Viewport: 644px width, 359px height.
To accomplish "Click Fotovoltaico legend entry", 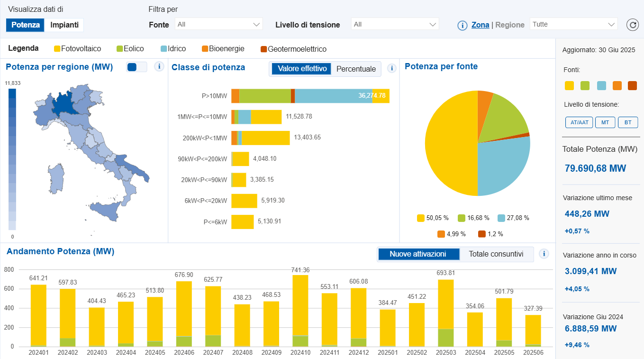I will click(x=78, y=49).
